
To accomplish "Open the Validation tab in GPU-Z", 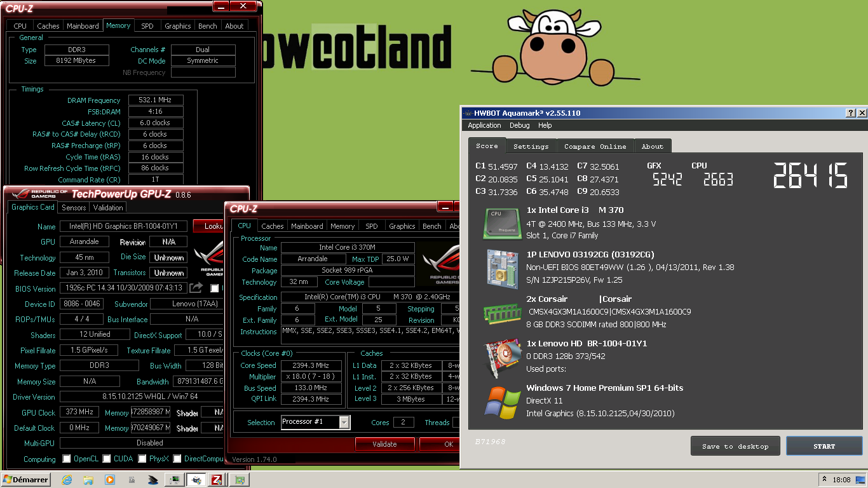I will (108, 208).
